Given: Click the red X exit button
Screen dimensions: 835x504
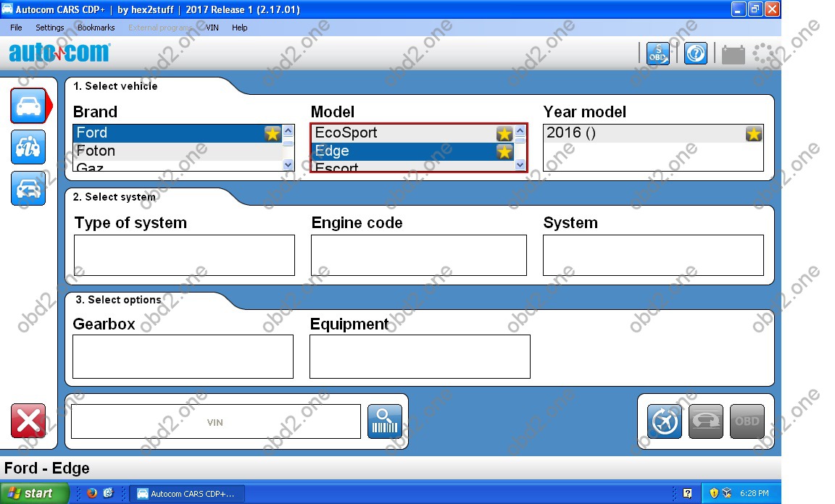Looking at the screenshot, I should 28,421.
